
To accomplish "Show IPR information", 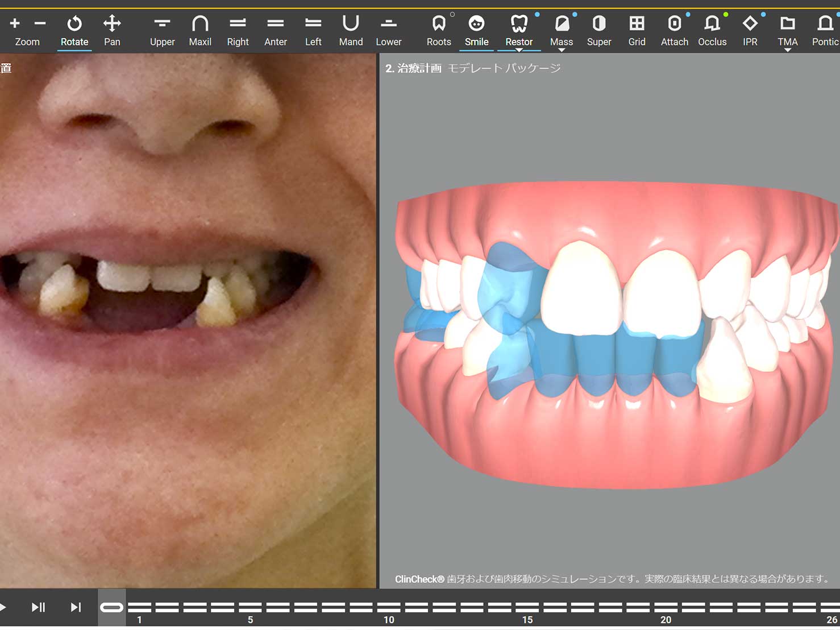I will (x=750, y=31).
